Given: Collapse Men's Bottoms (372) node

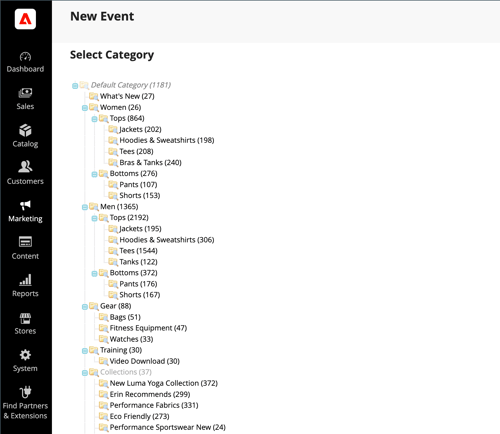Looking at the screenshot, I should (94, 274).
